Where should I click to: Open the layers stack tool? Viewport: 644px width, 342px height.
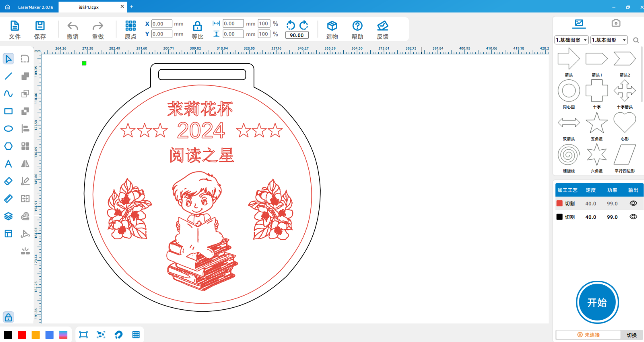click(8, 216)
